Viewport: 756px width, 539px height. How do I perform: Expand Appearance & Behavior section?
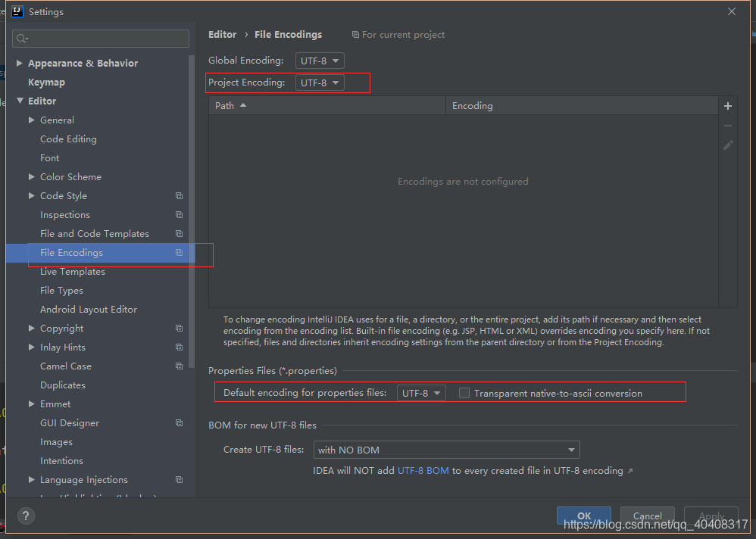(19, 63)
